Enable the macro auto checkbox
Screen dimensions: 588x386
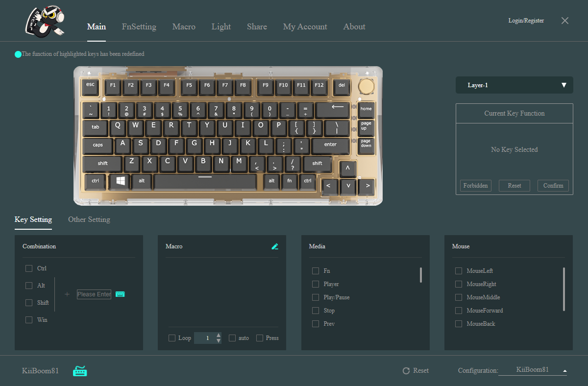[232, 338]
